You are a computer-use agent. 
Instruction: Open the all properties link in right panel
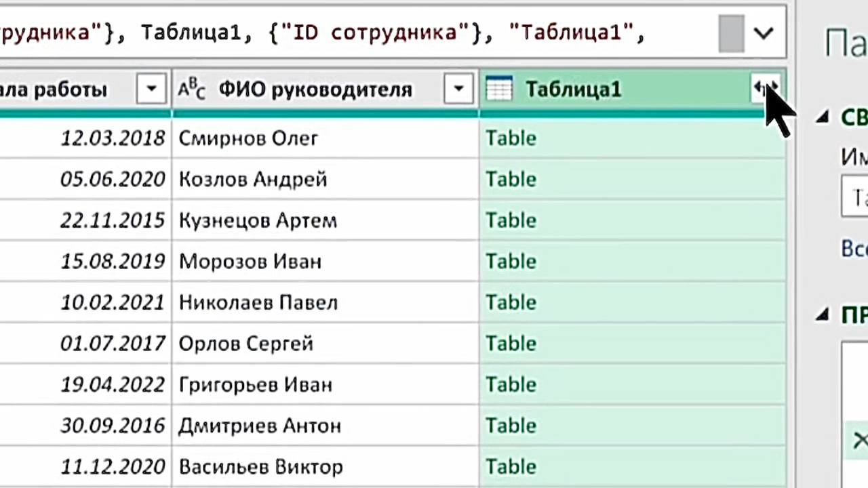pyautogui.click(x=854, y=248)
